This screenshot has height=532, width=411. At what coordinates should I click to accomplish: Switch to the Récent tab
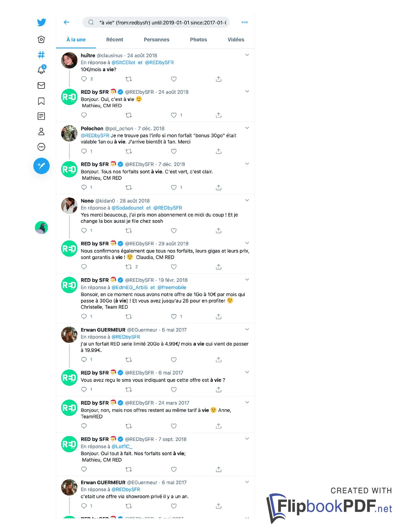pos(115,40)
